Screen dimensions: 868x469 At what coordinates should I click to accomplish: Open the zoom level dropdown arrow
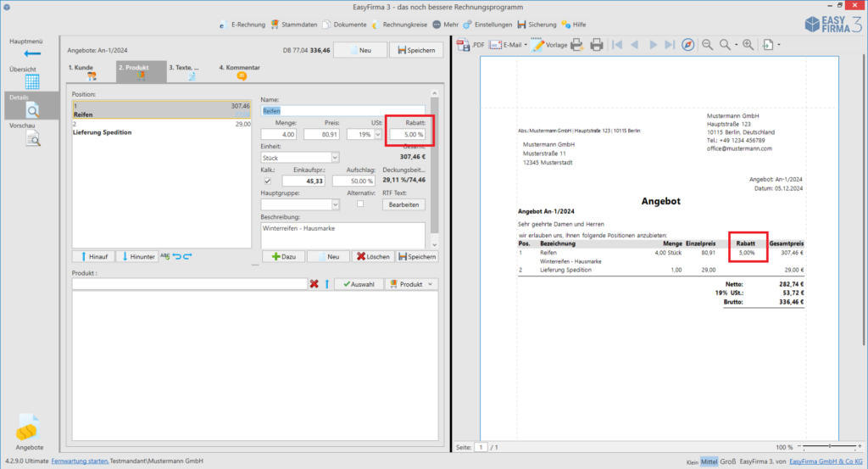pyautogui.click(x=736, y=45)
